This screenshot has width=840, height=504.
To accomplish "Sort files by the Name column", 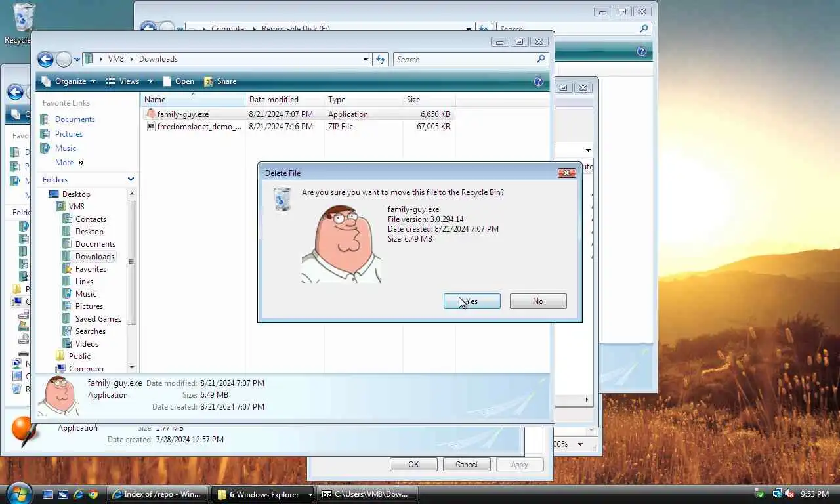I will coord(192,100).
